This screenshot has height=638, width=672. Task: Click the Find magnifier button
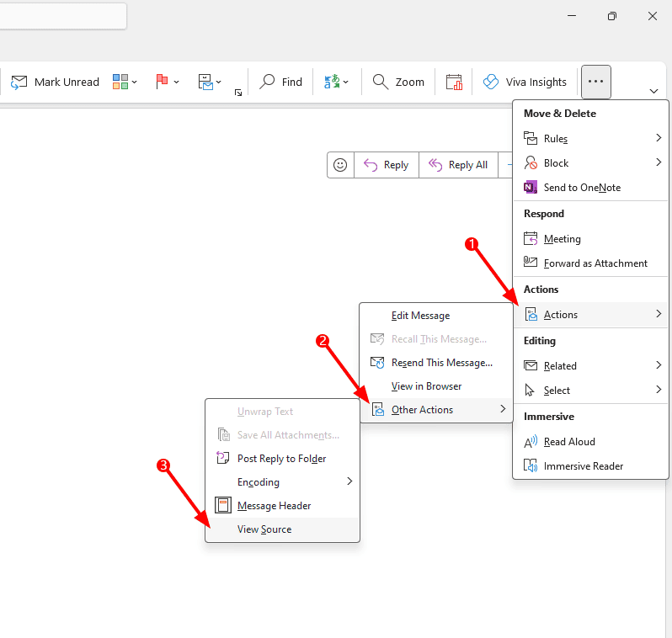pos(281,82)
